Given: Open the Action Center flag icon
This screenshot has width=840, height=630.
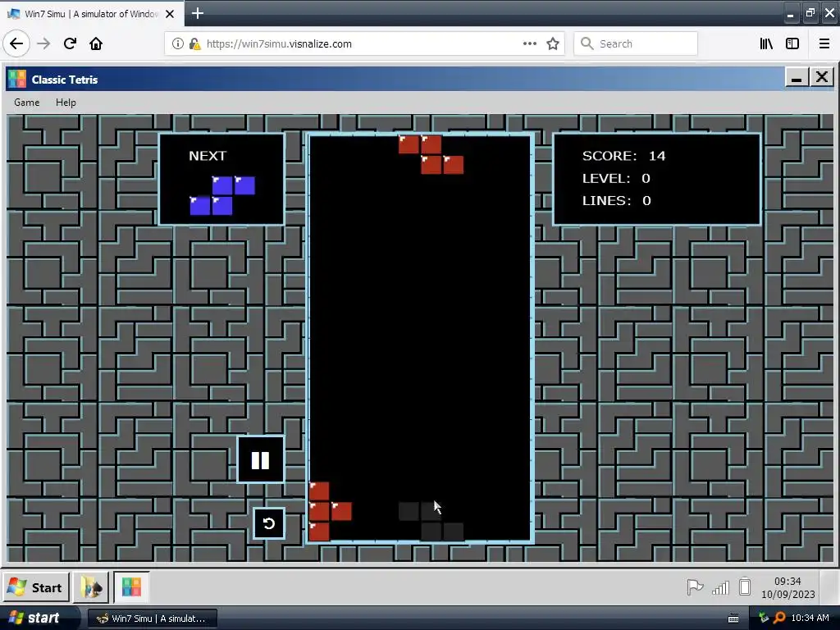Looking at the screenshot, I should pyautogui.click(x=695, y=587).
